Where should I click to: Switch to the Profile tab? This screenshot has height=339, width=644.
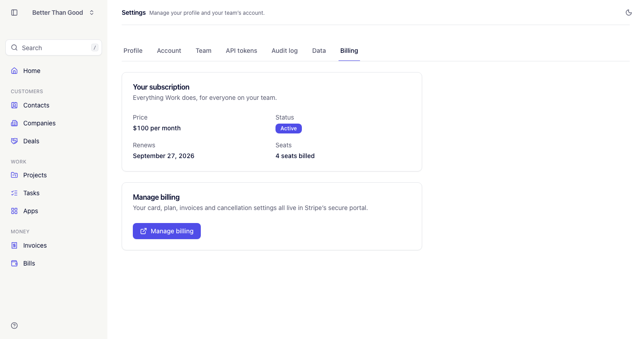(x=133, y=51)
